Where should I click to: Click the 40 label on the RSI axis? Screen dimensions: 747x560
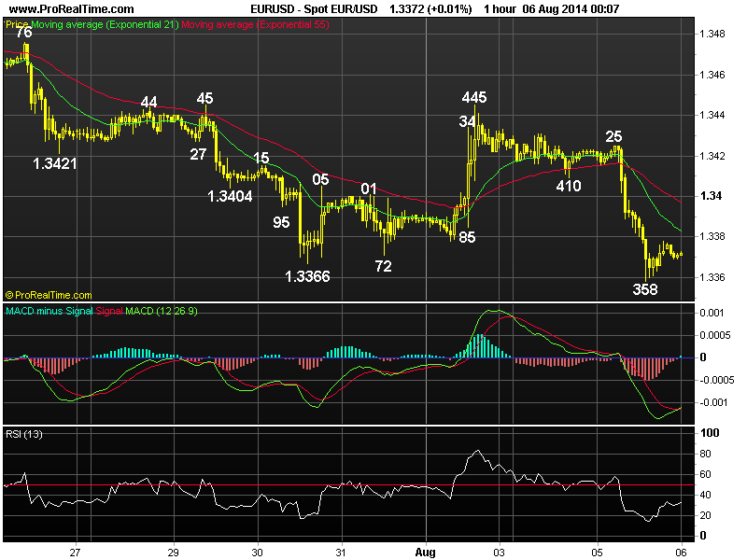coord(706,496)
